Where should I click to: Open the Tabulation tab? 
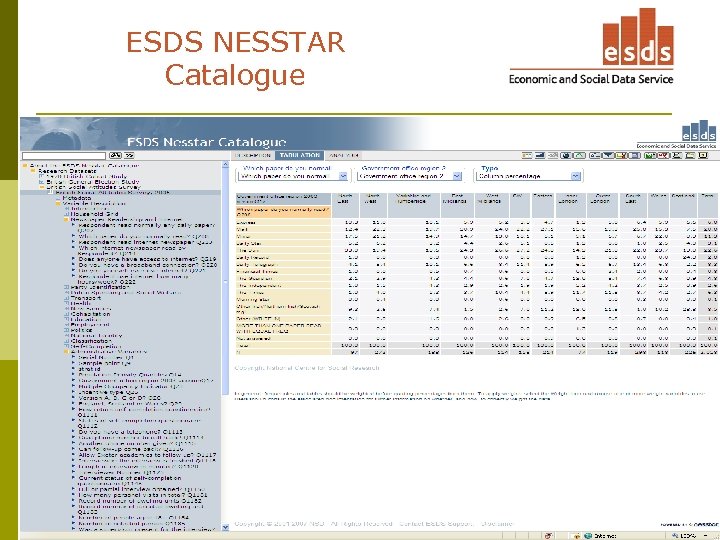click(x=299, y=155)
